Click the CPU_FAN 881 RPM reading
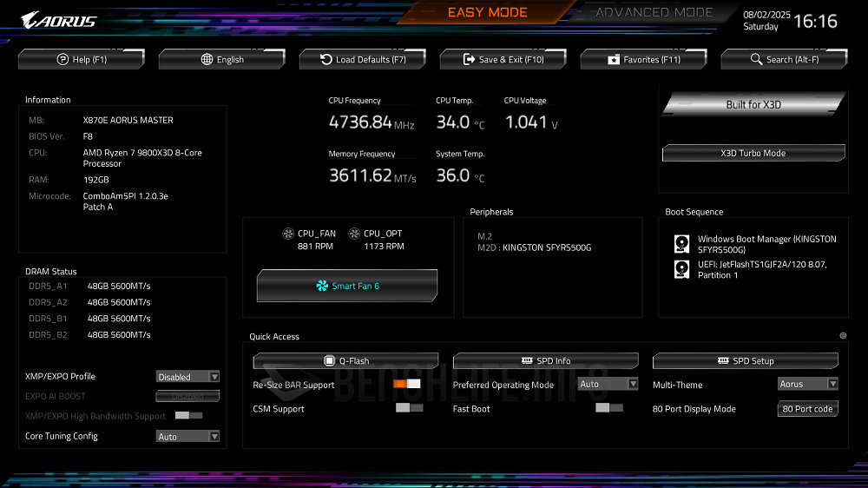This screenshot has height=488, width=868. point(316,246)
